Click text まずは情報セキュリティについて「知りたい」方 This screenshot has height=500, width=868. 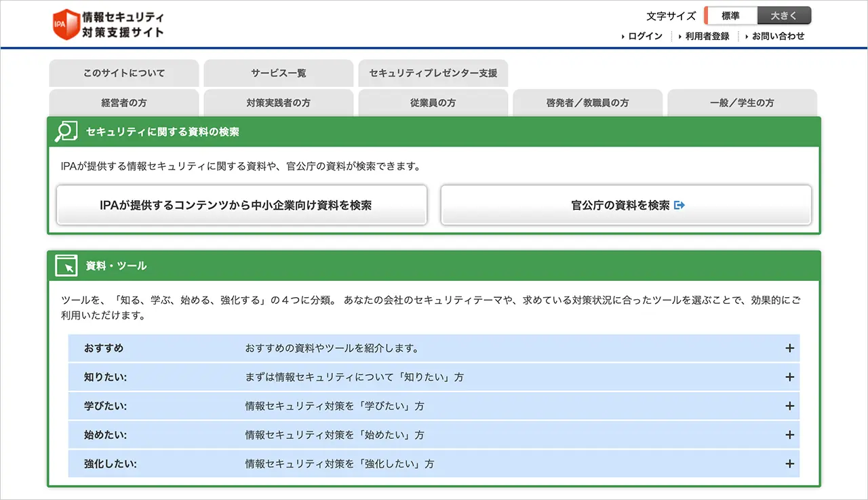tap(355, 377)
